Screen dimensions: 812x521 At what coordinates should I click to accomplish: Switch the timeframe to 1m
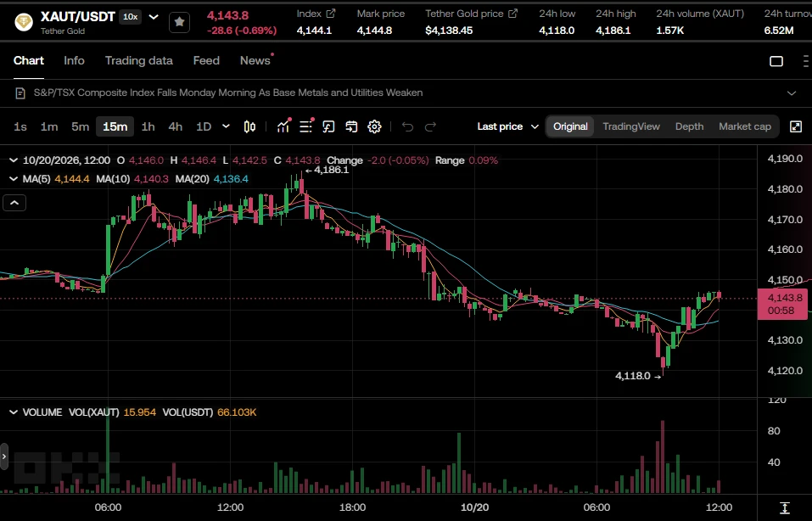[x=49, y=126]
